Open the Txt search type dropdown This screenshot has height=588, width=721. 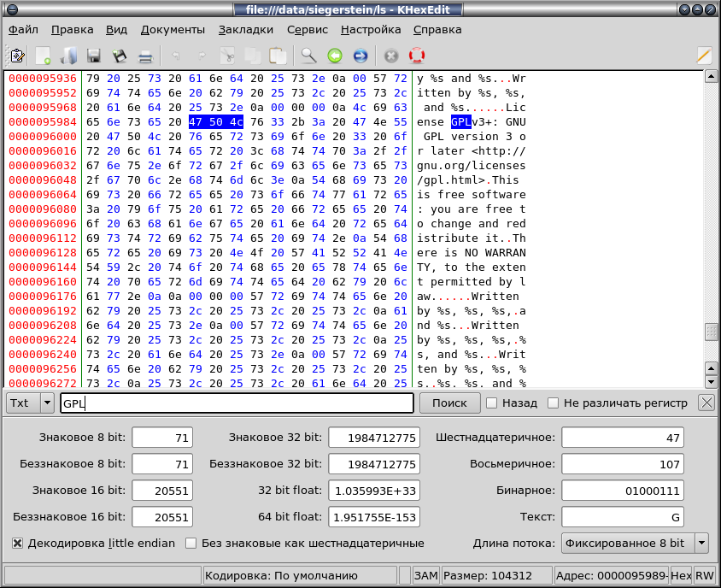point(47,403)
